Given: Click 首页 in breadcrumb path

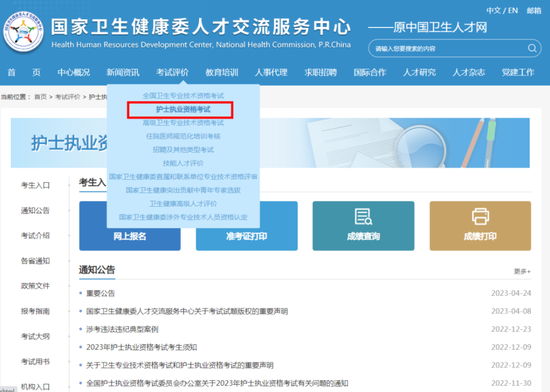Looking at the screenshot, I should point(40,97).
